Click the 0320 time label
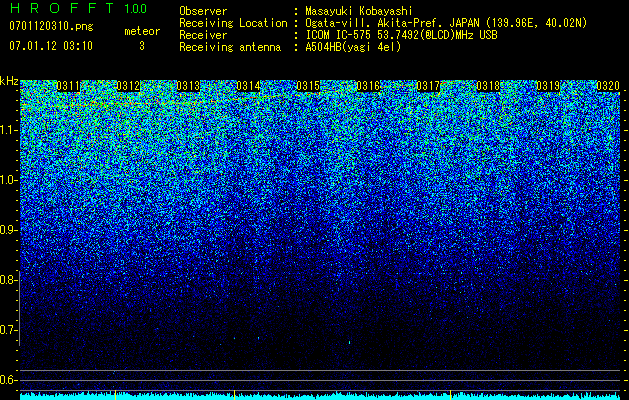Screen dimensions: 629x400 pos(608,86)
